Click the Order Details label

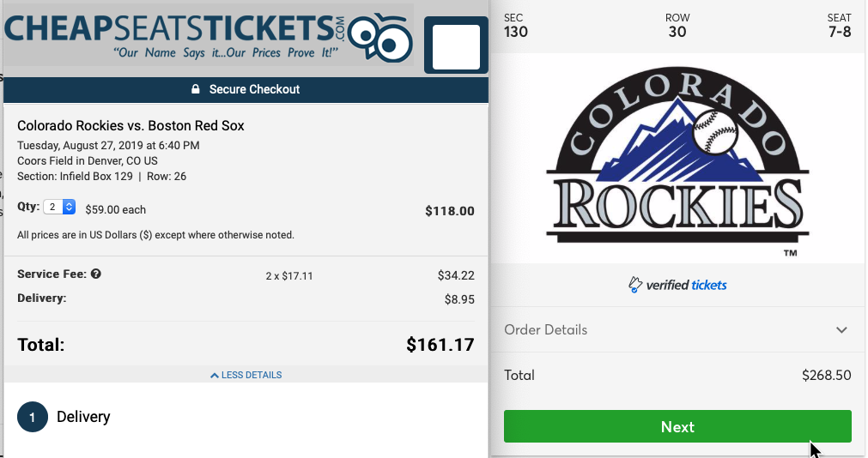[x=545, y=329]
